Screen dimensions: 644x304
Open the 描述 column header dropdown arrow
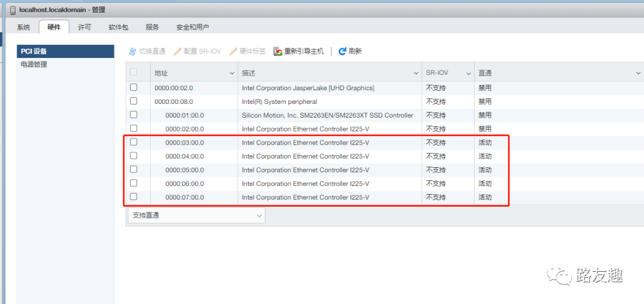pos(416,73)
